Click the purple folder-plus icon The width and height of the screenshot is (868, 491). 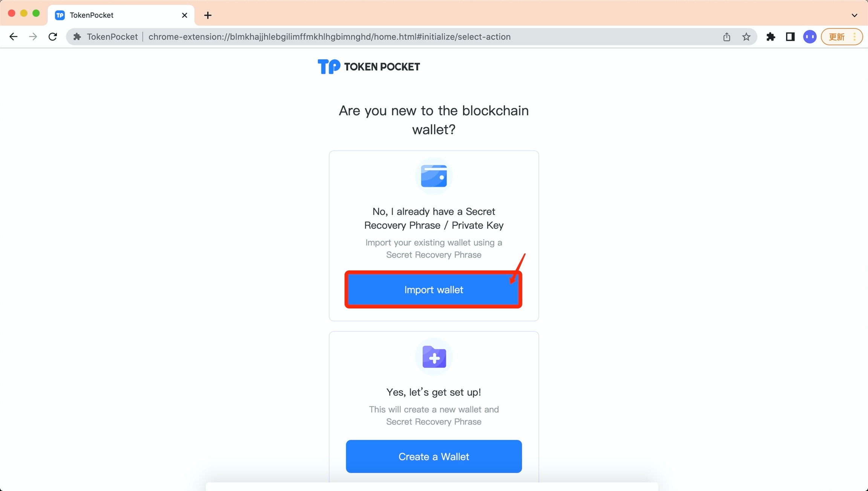[434, 357]
